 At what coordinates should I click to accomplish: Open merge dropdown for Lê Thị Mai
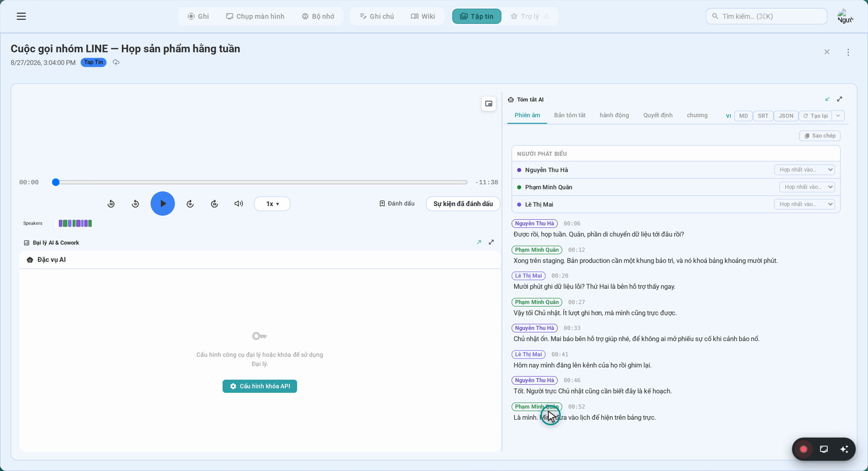[804, 204]
